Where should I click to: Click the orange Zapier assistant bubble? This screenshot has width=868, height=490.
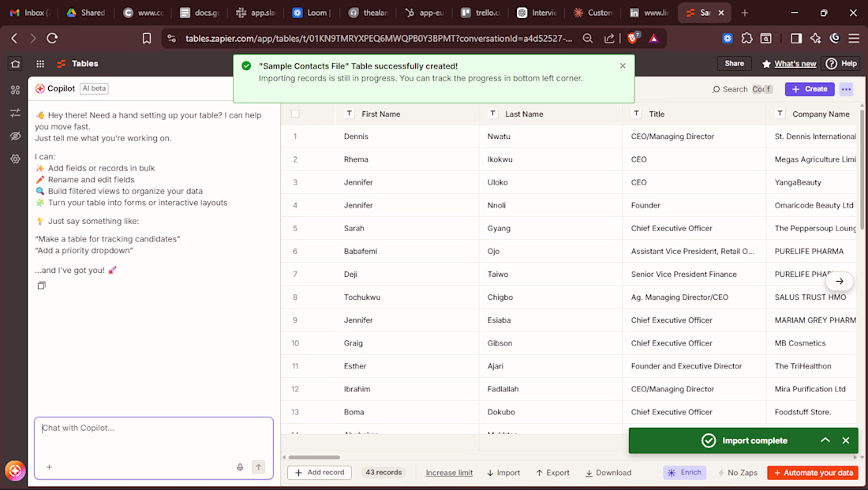point(16,470)
